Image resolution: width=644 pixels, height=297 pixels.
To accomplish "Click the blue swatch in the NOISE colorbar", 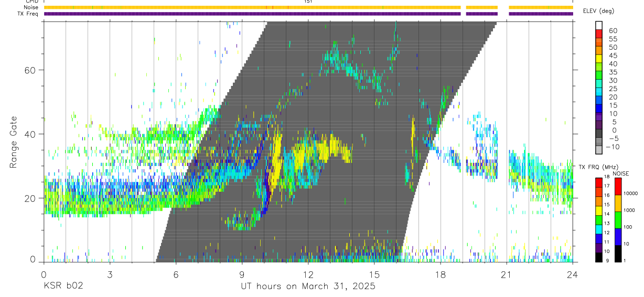I will click(618, 237).
